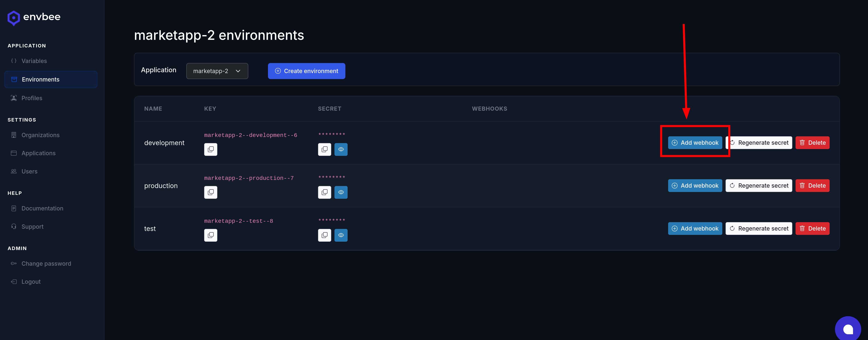The image size is (868, 340).
Task: Add webhook to development environment
Action: coord(695,143)
